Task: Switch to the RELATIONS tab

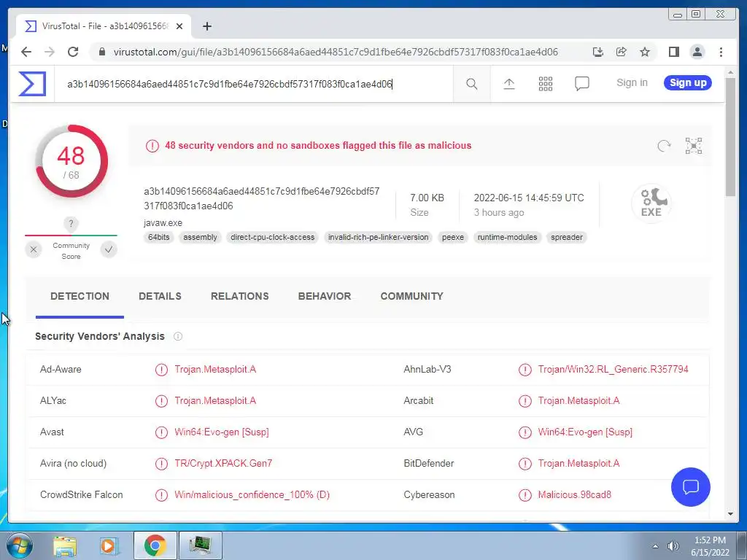Action: pos(239,296)
